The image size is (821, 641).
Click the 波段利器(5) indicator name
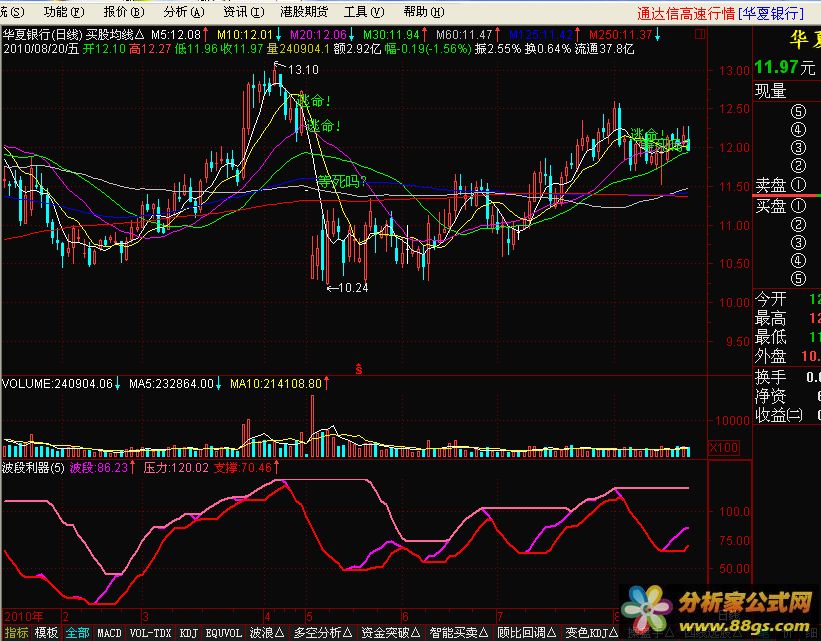[x=33, y=468]
